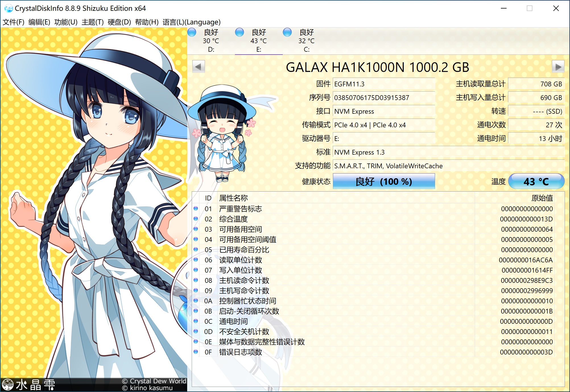Open the 主题(T) menu

coord(92,22)
